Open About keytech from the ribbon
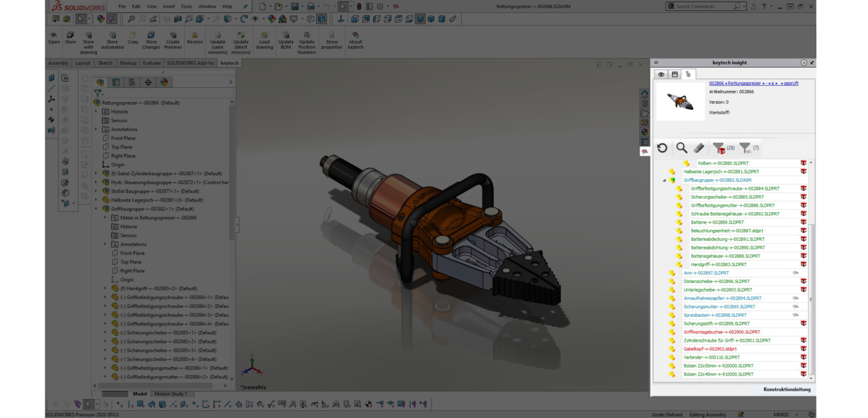 tap(355, 36)
